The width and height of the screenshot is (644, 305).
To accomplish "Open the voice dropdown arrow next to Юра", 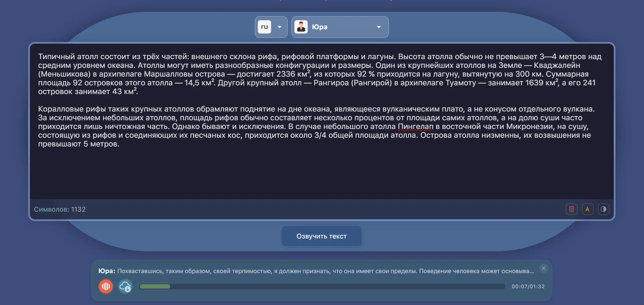I will pyautogui.click(x=379, y=27).
